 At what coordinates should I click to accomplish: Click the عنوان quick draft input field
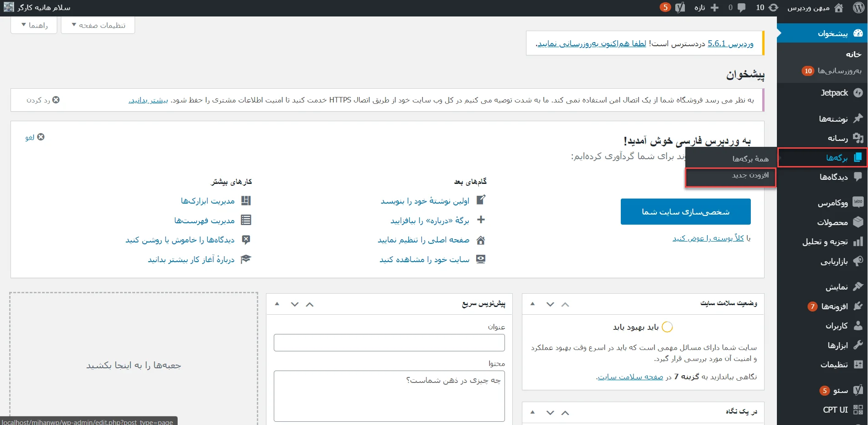click(x=389, y=343)
